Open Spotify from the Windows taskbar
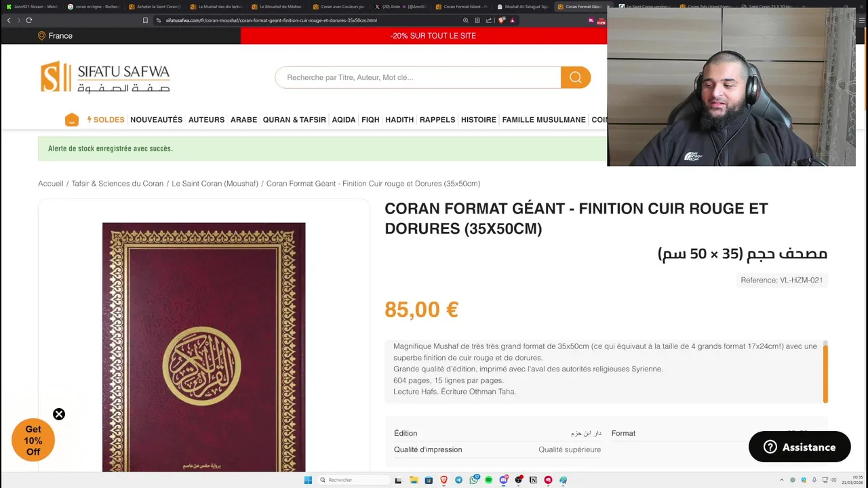This screenshot has height=488, width=868. pyautogui.click(x=488, y=480)
